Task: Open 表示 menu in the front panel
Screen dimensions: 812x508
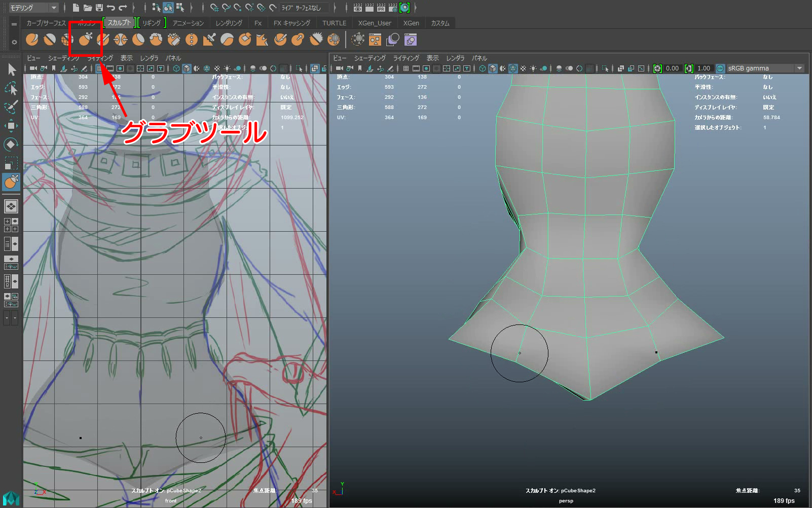Action: [126, 58]
